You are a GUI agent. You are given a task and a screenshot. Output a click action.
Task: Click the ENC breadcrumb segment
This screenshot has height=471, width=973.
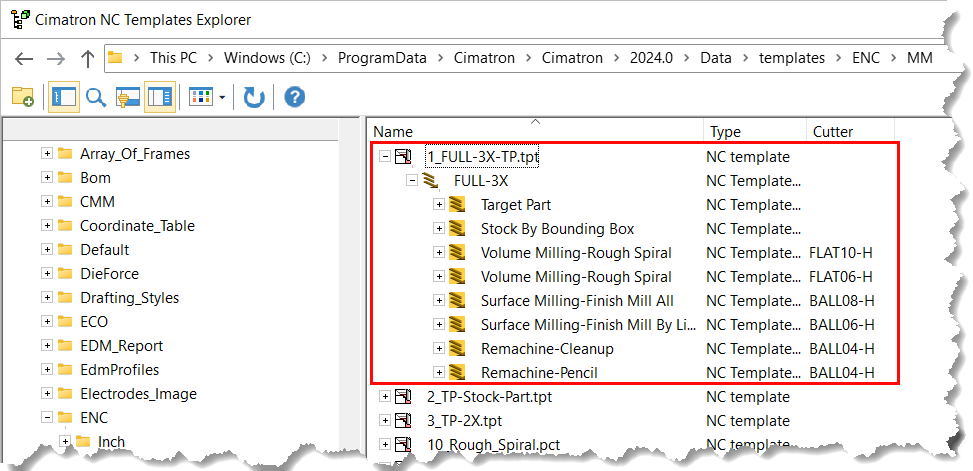(x=866, y=58)
